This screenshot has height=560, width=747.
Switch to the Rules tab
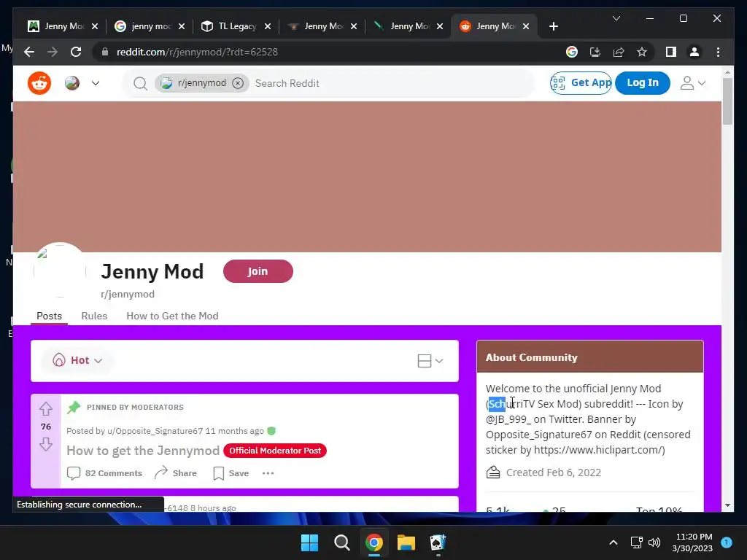94,316
